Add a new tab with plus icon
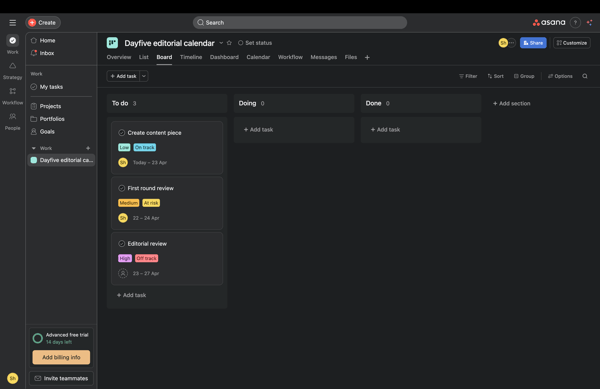The image size is (600, 389). click(x=367, y=57)
